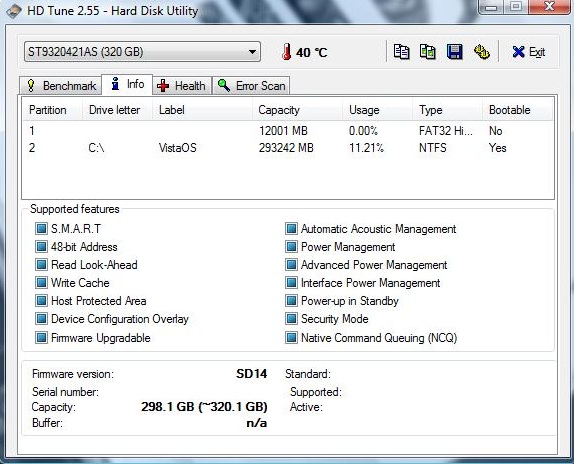The height and width of the screenshot is (464, 574).
Task: Click the 40 °C temperature reading
Action: coord(312,52)
